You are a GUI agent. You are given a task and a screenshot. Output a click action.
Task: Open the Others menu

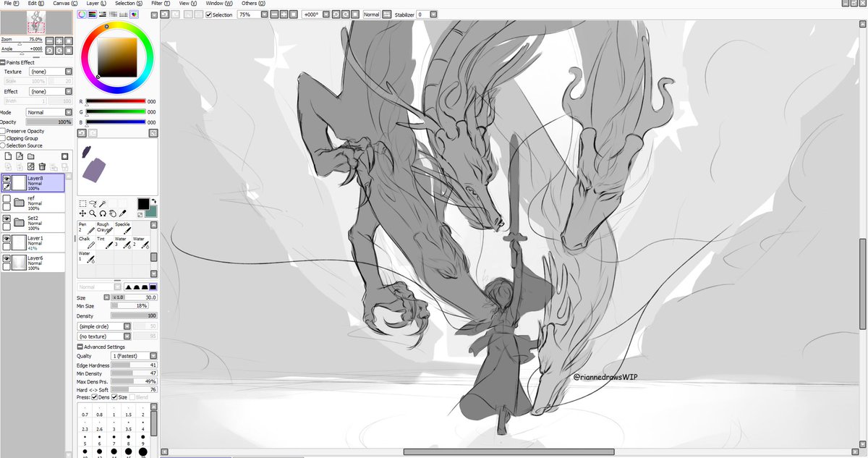coord(254,3)
